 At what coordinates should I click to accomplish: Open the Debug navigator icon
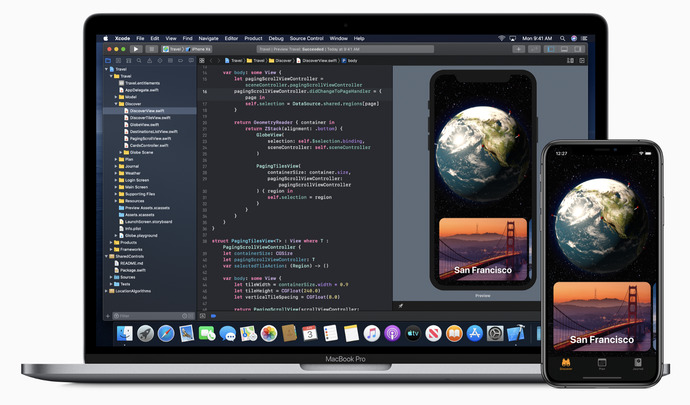point(170,61)
